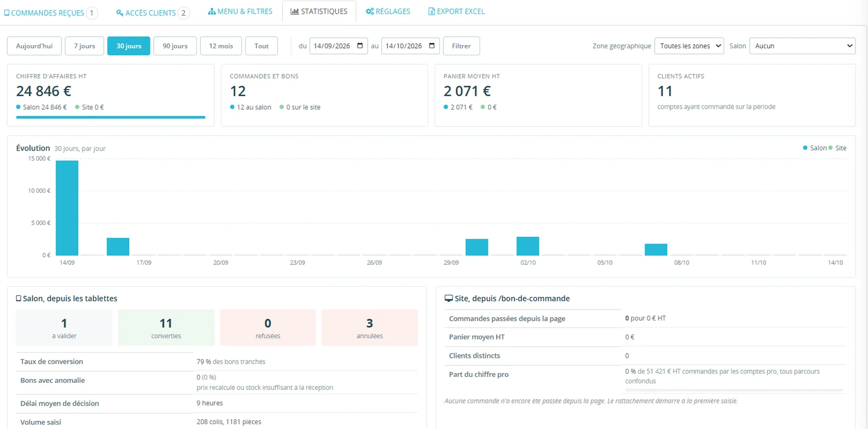Click the Panier moyen value 2 071 €
Screen dimensions: 868x429
tap(467, 91)
